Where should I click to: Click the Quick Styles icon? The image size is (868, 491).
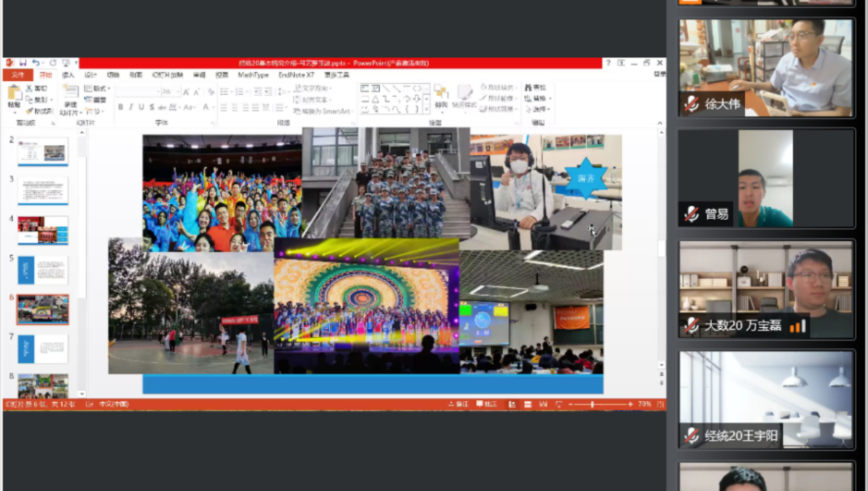[465, 96]
